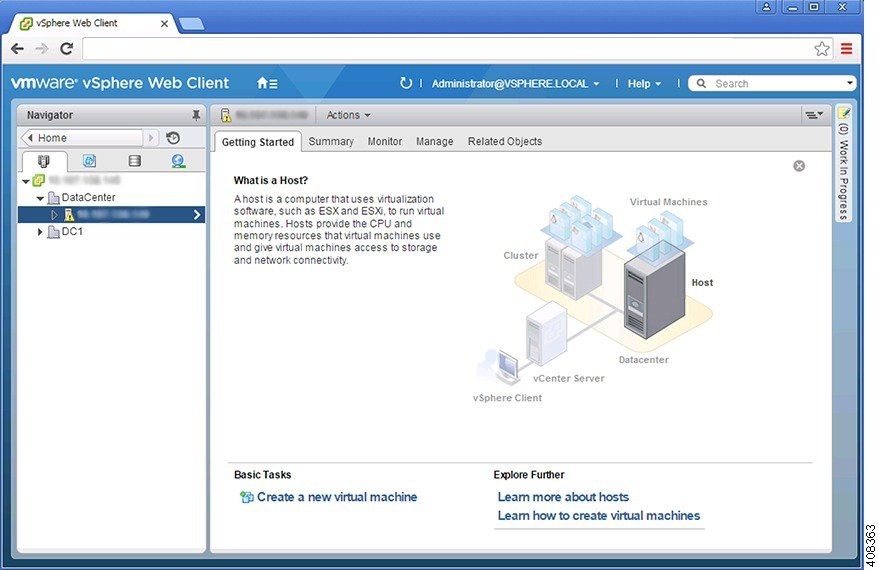The height and width of the screenshot is (570, 878).
Task: Click the search magnifier icon
Action: point(701,83)
